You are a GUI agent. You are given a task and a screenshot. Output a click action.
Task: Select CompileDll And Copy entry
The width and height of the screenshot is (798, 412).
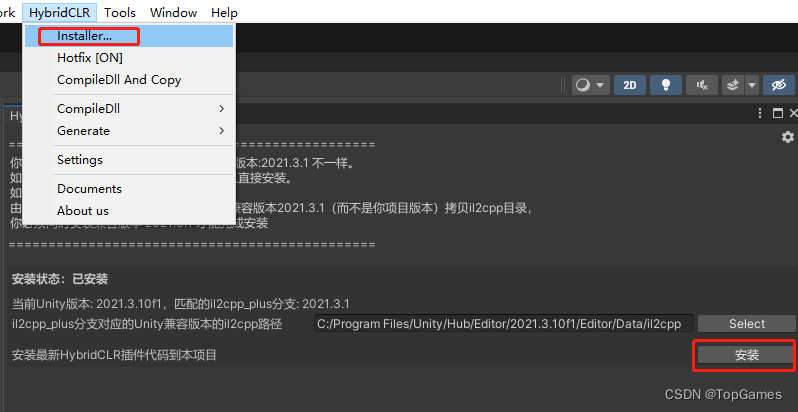[129, 80]
